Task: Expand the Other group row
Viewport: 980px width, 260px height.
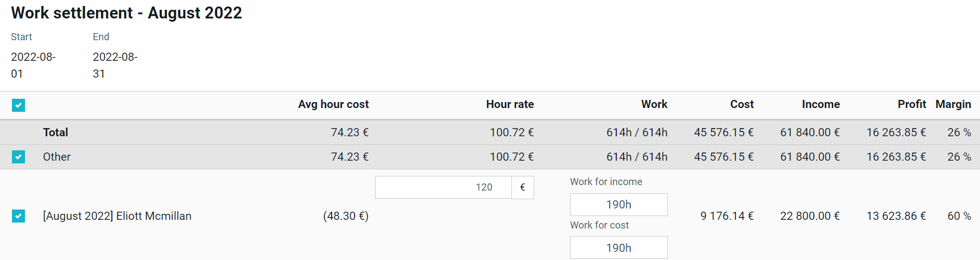Action: tap(57, 157)
